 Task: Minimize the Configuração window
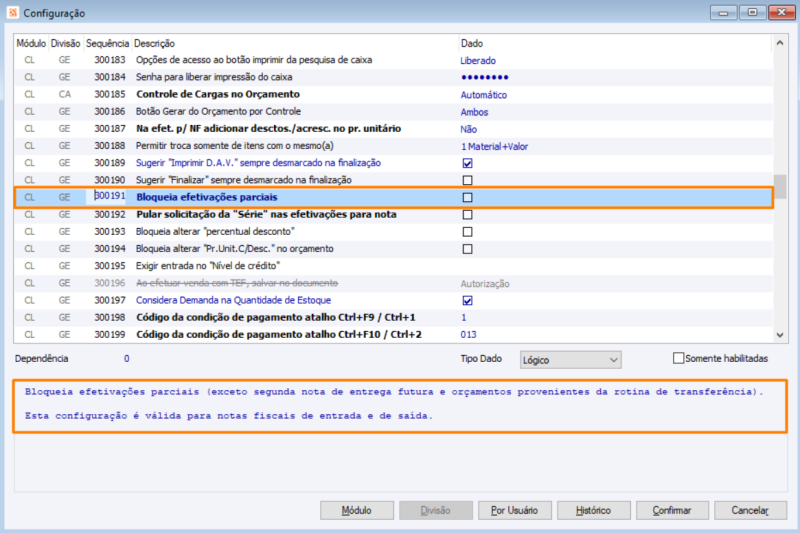coord(723,12)
